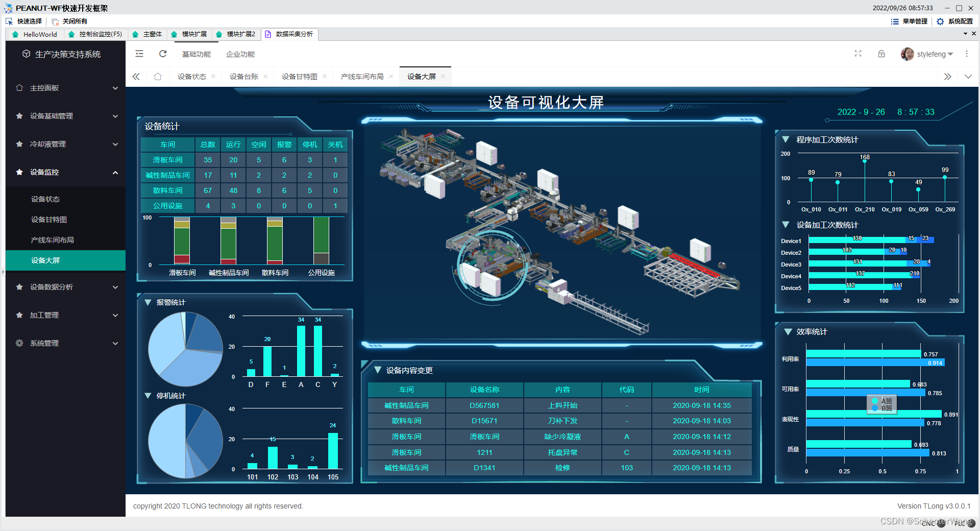Expand the 系统管理 sidebar section
This screenshot has width=980, height=531.
[65, 343]
